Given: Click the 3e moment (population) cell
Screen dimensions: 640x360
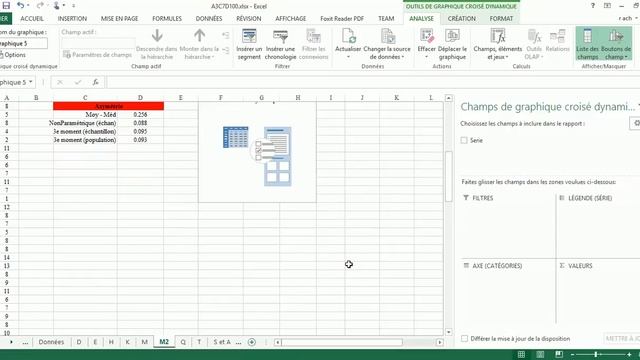Looking at the screenshot, I should 85,140.
